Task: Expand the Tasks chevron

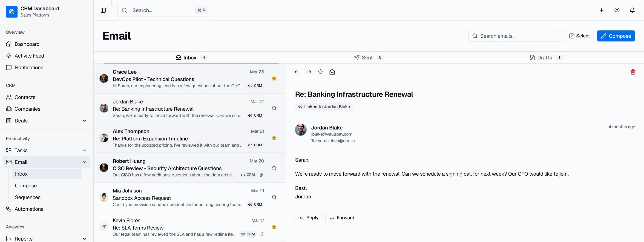Action: coord(84,150)
